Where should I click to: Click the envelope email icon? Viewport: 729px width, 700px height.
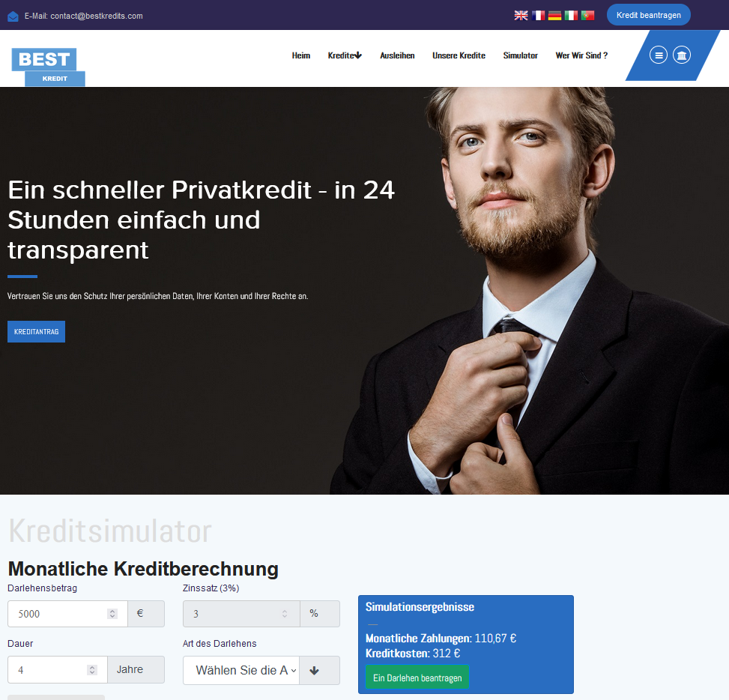coord(13,16)
